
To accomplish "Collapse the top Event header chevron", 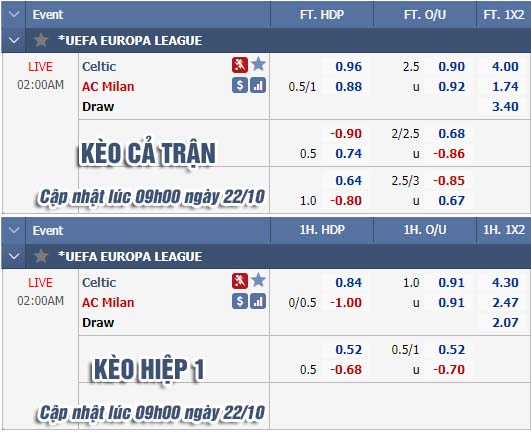I will (14, 14).
